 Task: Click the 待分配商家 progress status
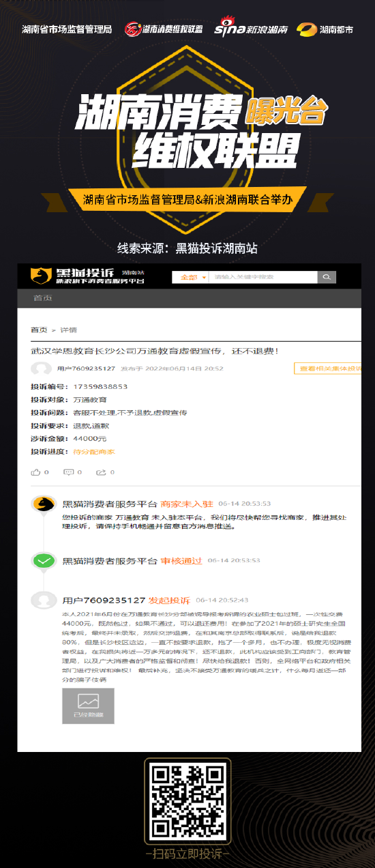pos(94,452)
